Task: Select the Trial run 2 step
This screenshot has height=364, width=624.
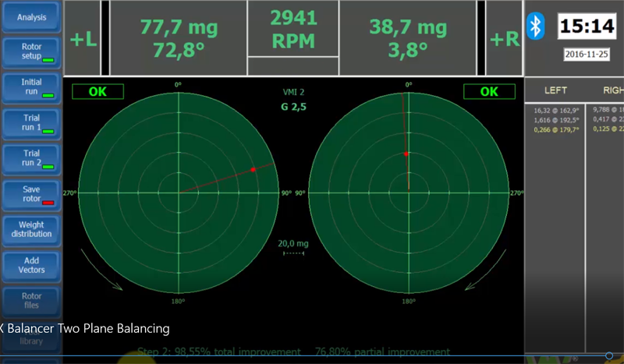Action: [31, 158]
